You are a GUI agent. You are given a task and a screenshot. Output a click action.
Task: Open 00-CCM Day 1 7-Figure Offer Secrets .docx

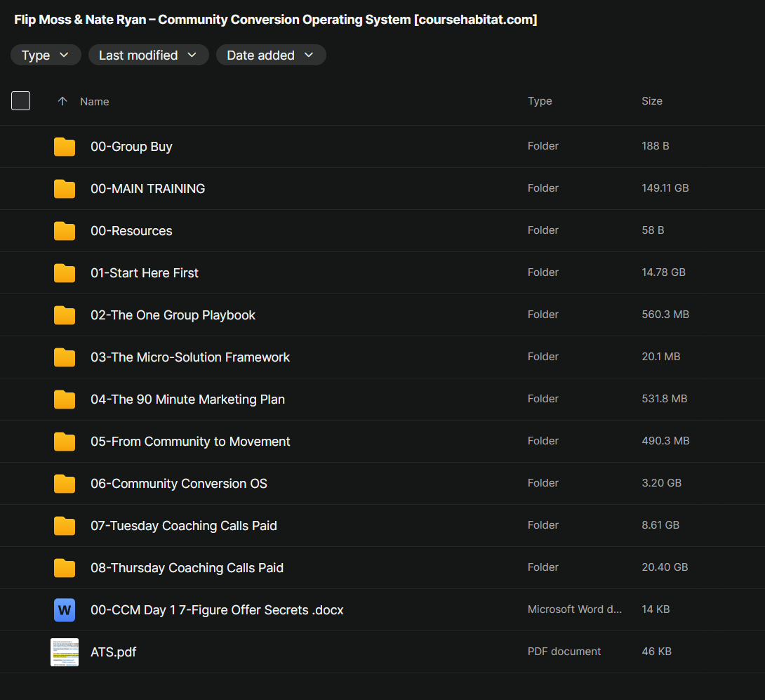click(x=217, y=610)
